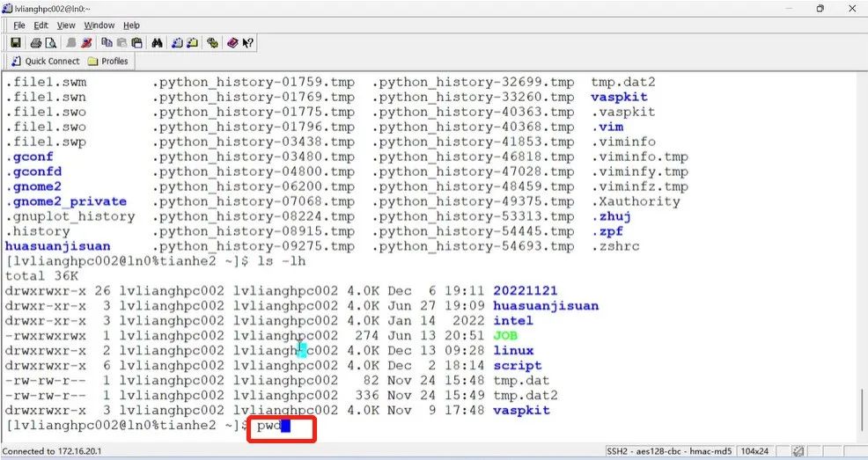868x460 pixels.
Task: Click '.python_history-01759.tmp' file name
Action: tap(254, 82)
